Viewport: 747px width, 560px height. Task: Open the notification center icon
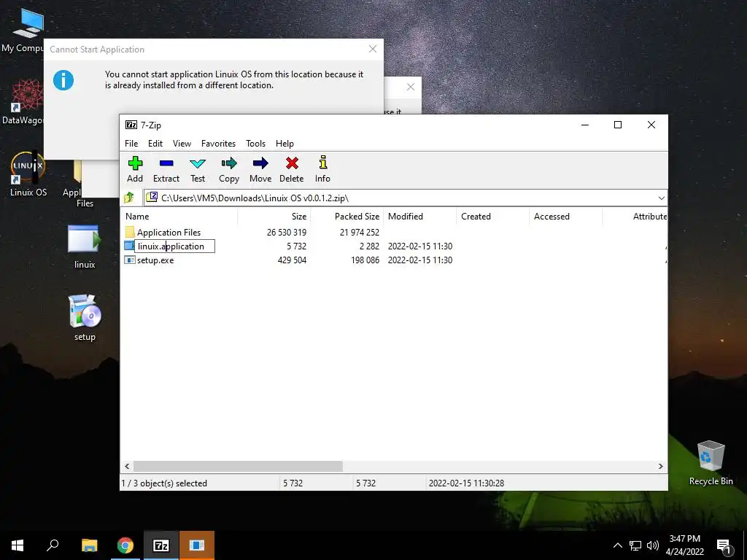pyautogui.click(x=724, y=547)
